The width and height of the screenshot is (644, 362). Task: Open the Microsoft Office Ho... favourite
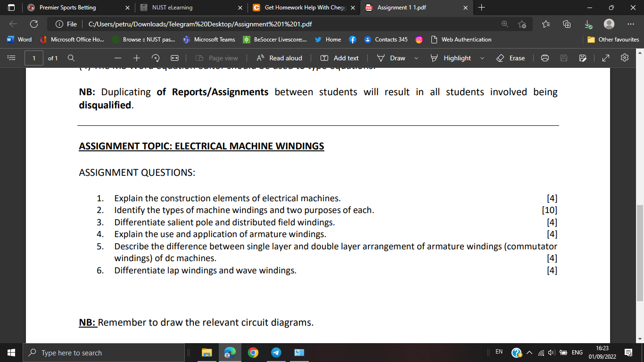(x=72, y=40)
